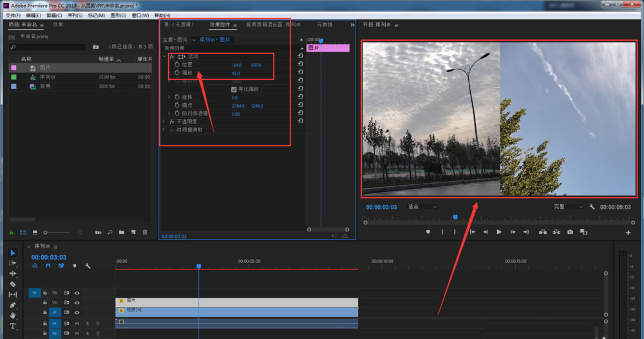Play the sequence in Program monitor

(x=499, y=232)
